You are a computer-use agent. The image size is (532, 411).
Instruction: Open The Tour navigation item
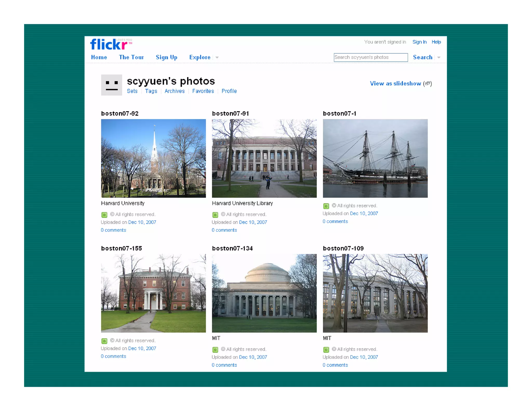(x=131, y=57)
